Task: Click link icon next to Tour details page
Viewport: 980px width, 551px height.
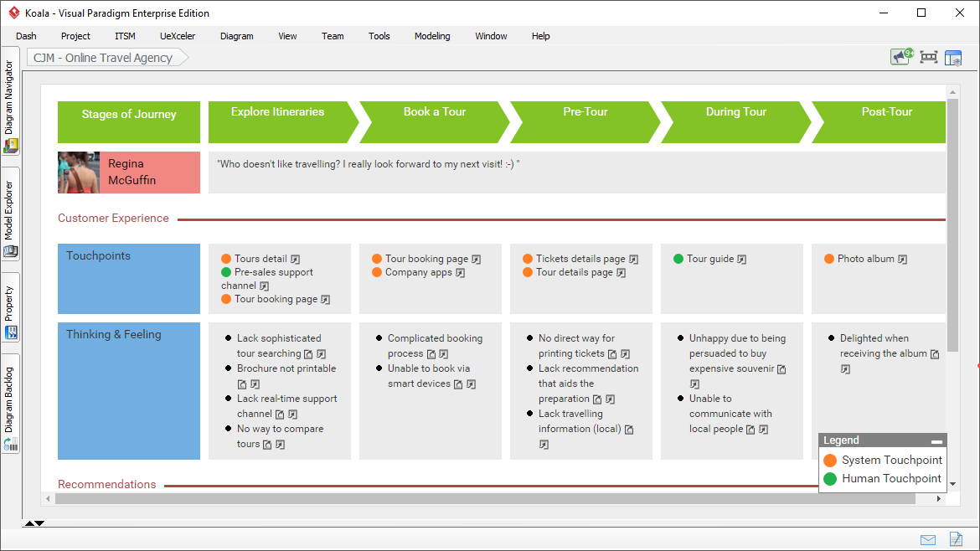Action: coord(622,273)
